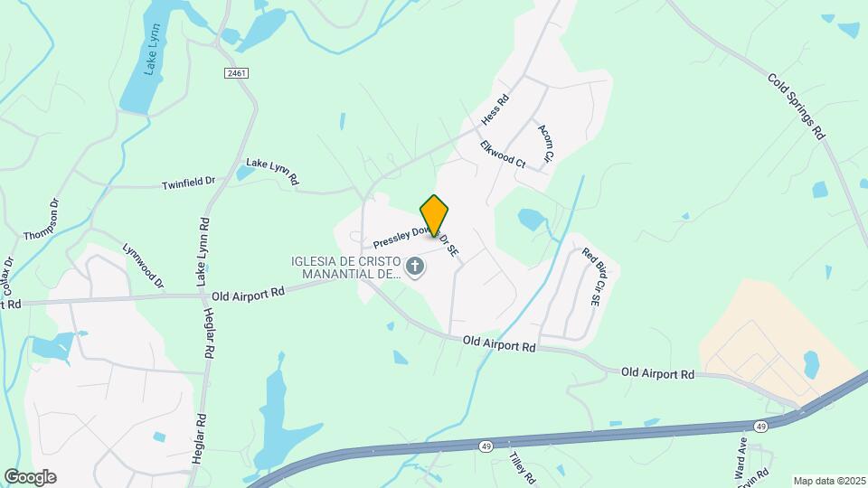This screenshot has width=868, height=488.
Task: Select the church cross icon
Action: tap(415, 267)
